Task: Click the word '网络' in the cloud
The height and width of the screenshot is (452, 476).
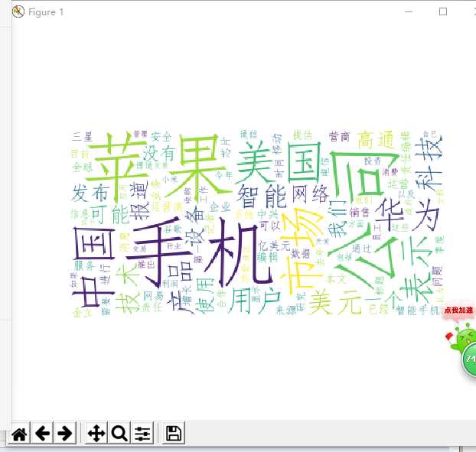Action: pyautogui.click(x=310, y=194)
